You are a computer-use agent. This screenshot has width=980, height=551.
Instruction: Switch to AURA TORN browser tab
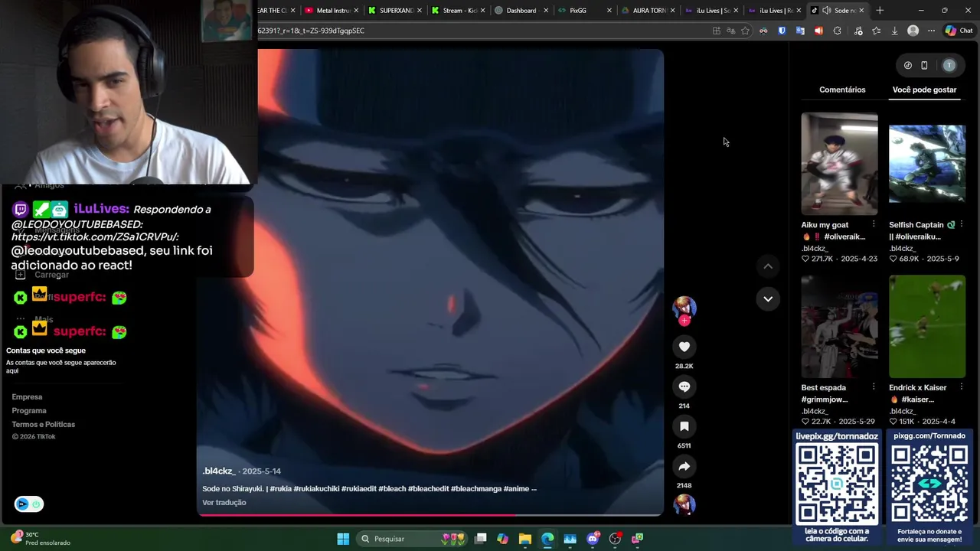coord(648,11)
